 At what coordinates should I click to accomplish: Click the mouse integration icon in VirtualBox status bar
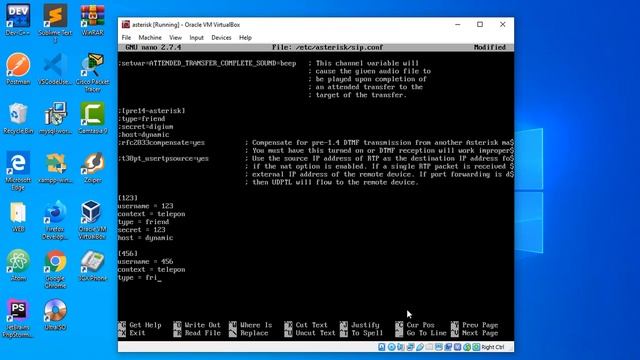click(467, 347)
